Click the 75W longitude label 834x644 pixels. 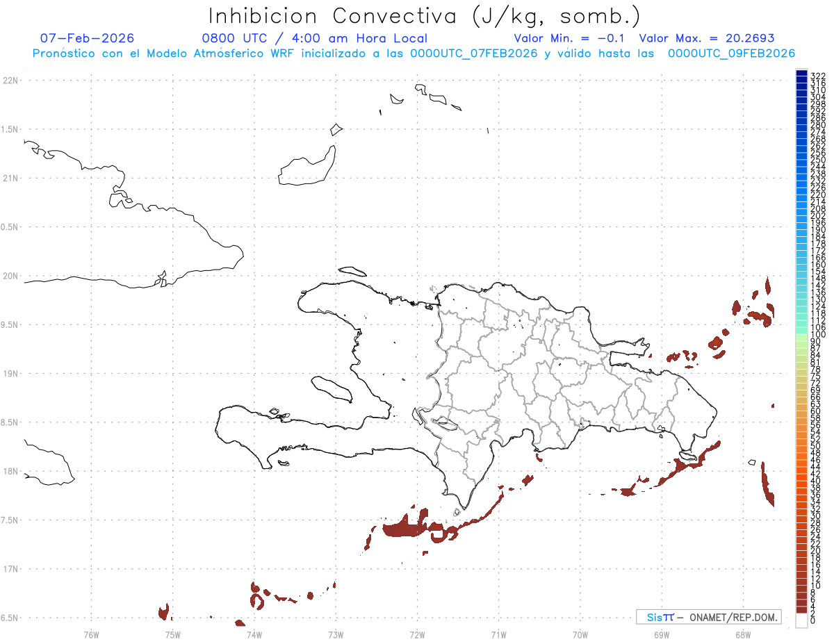172,634
